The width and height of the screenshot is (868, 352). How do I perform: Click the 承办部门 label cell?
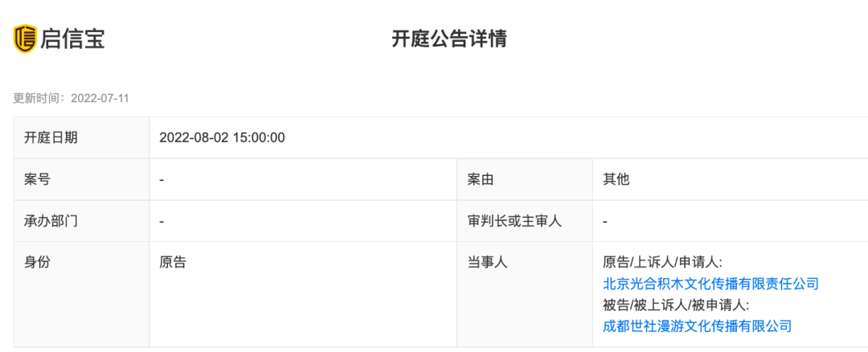[81, 221]
